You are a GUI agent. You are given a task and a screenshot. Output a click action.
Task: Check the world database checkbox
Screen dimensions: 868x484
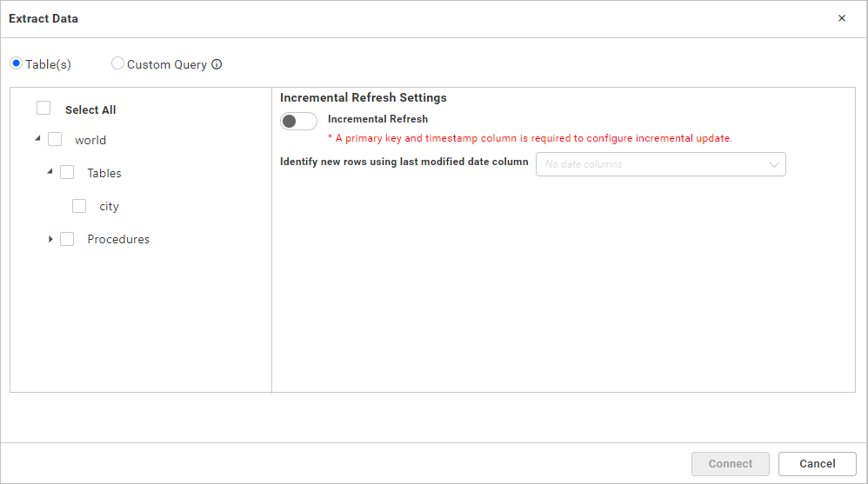pyautogui.click(x=55, y=139)
